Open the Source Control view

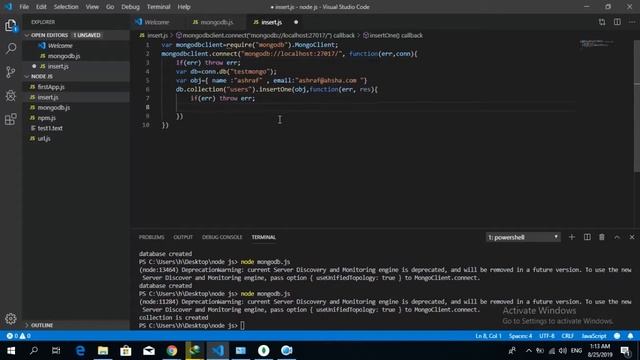(11, 72)
